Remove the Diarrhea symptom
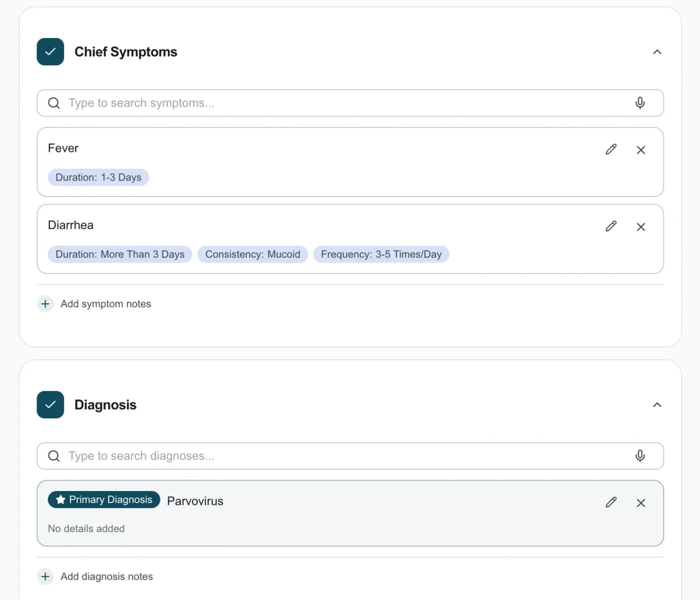 point(641,227)
